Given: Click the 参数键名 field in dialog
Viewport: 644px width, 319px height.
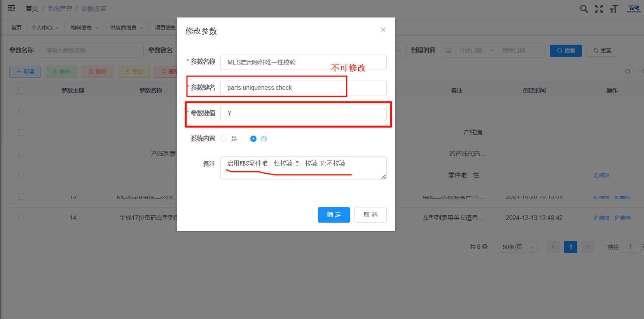Looking at the screenshot, I should point(303,88).
